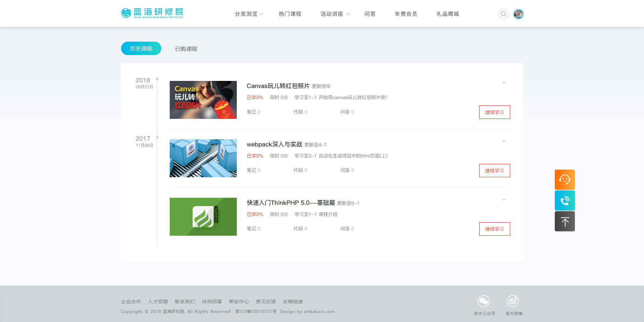The image size is (644, 322).
Task: Click 继续学习 for the webpack course
Action: [x=494, y=171]
